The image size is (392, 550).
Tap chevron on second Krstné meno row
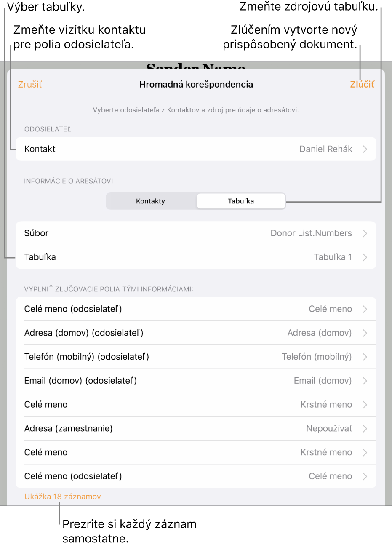(x=365, y=452)
